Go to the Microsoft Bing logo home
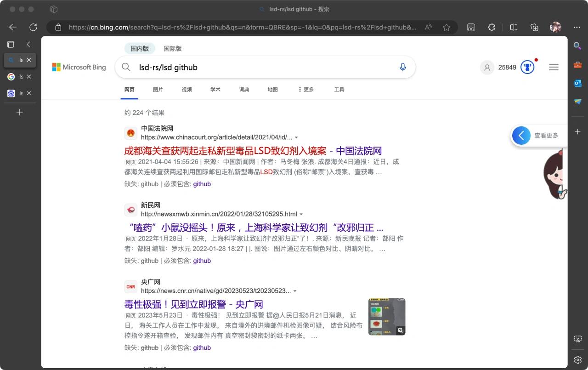588x370 pixels. click(x=79, y=67)
